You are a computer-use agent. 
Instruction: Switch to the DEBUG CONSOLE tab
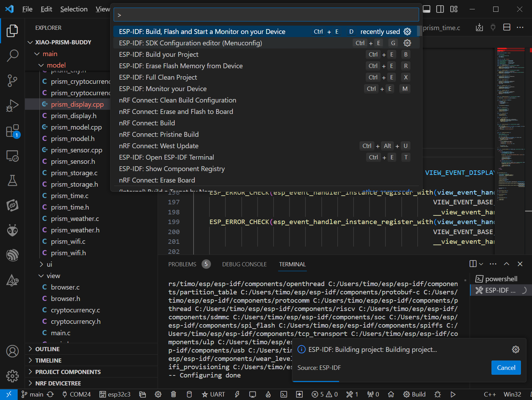click(x=245, y=264)
